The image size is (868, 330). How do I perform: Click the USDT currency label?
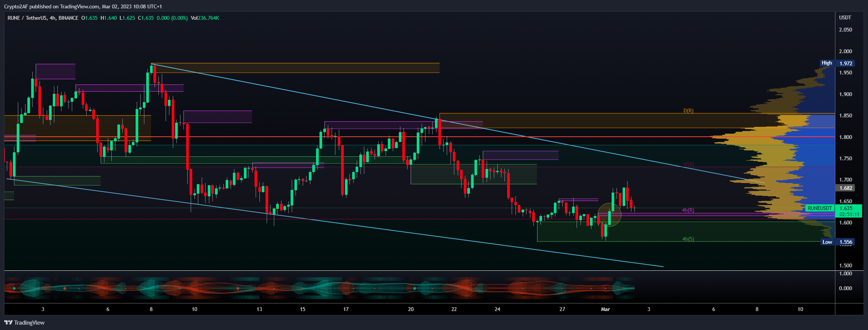coord(845,17)
